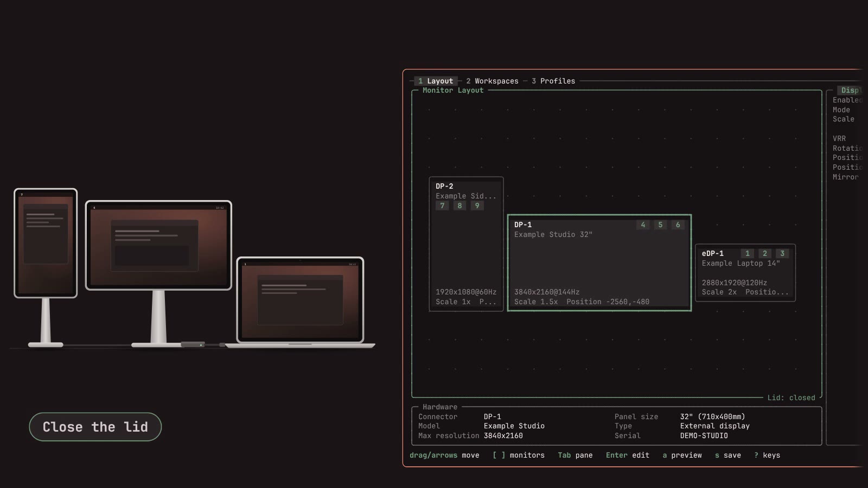Click the VRR row in the side panel
Viewport: 868px width, 488px height.
pos(847,138)
